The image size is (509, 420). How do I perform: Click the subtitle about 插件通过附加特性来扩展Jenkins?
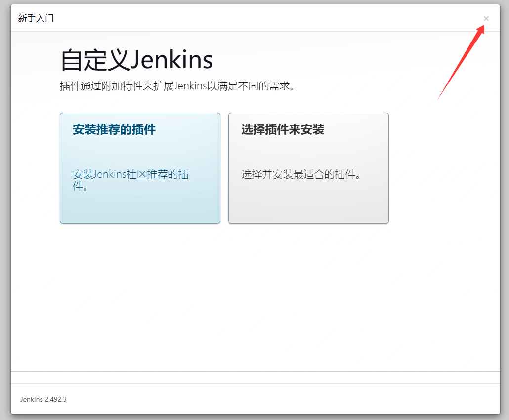tap(177, 86)
